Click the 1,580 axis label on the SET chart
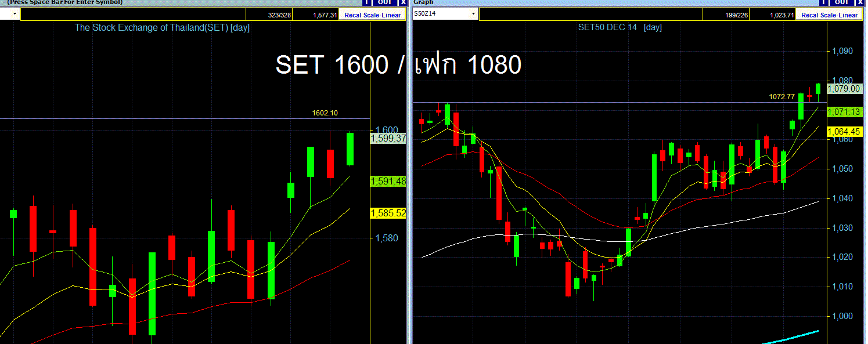Image resolution: width=868 pixels, height=344 pixels. tap(387, 238)
